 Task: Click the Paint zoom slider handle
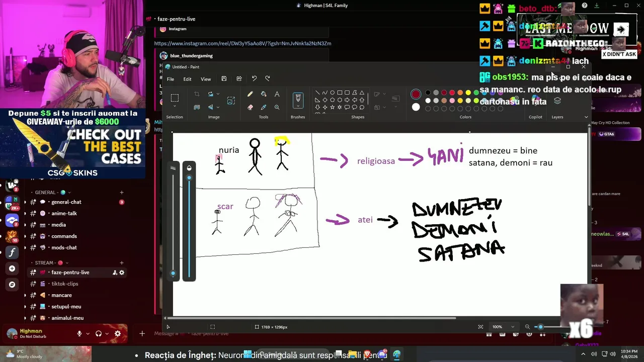coord(540,327)
